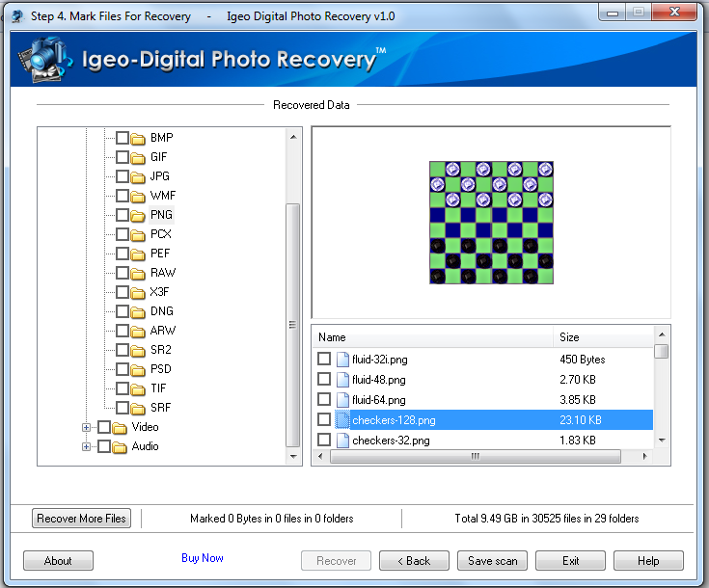Click the TIF folder icon
This screenshot has width=709, height=588.
coord(138,389)
